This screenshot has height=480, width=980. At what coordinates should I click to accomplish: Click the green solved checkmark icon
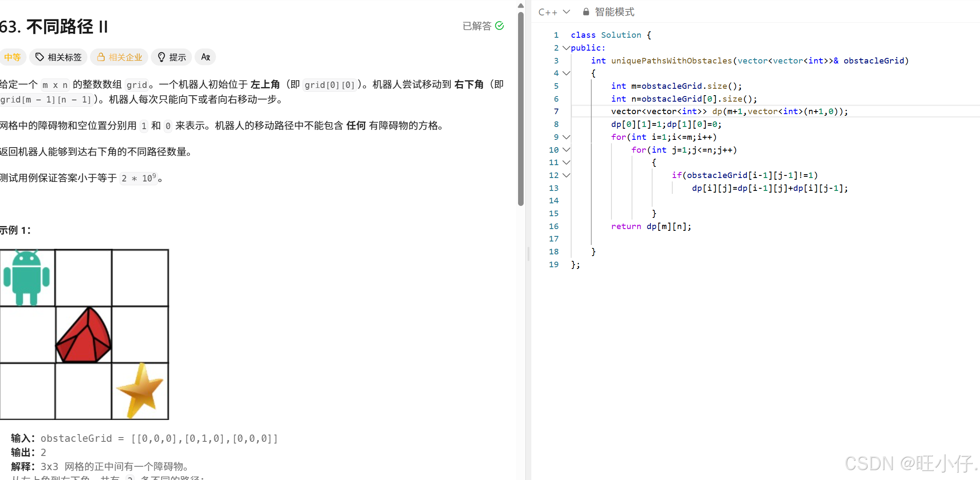click(x=500, y=26)
